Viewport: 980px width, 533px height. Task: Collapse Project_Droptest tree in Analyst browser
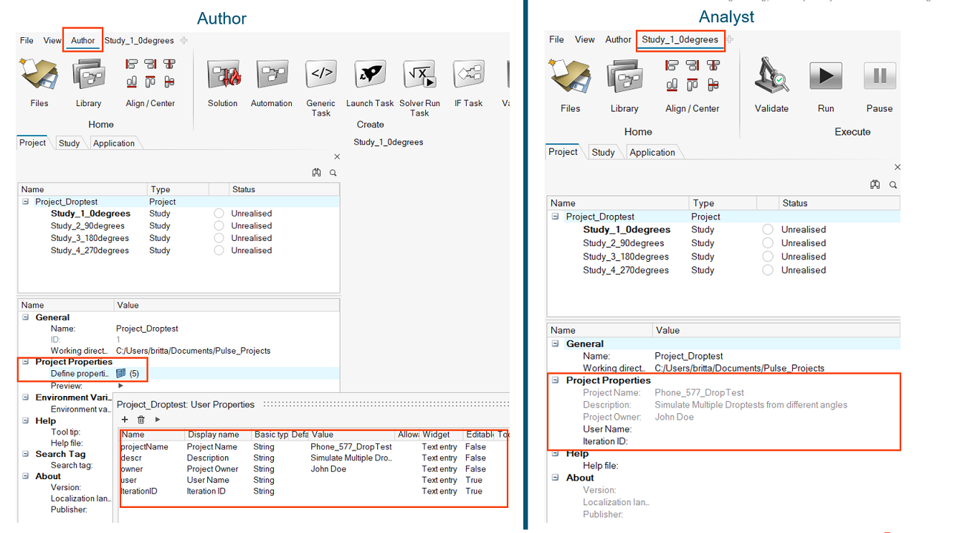(x=555, y=216)
